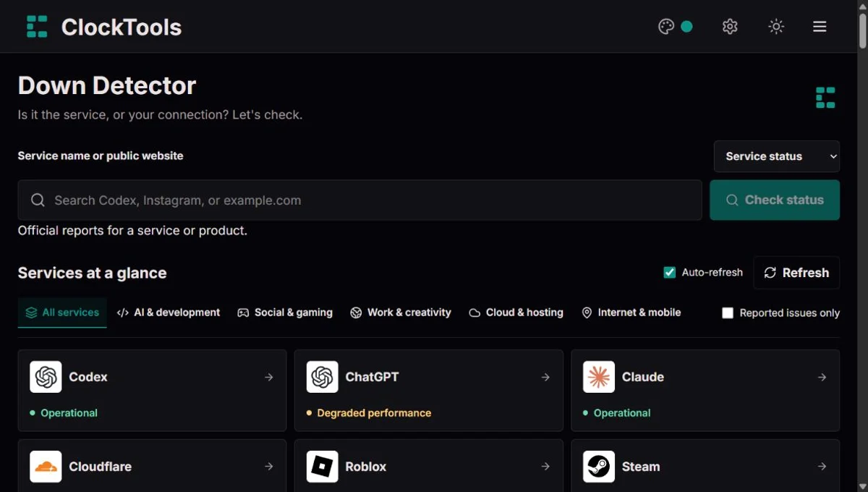This screenshot has width=868, height=492.
Task: Open Roblox card arrow
Action: pyautogui.click(x=545, y=467)
